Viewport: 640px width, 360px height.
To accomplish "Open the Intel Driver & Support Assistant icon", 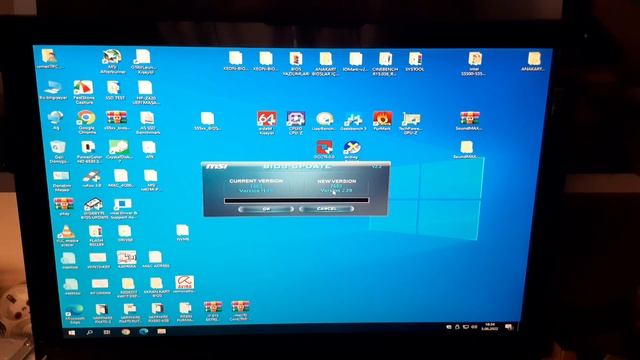I will (x=123, y=209).
